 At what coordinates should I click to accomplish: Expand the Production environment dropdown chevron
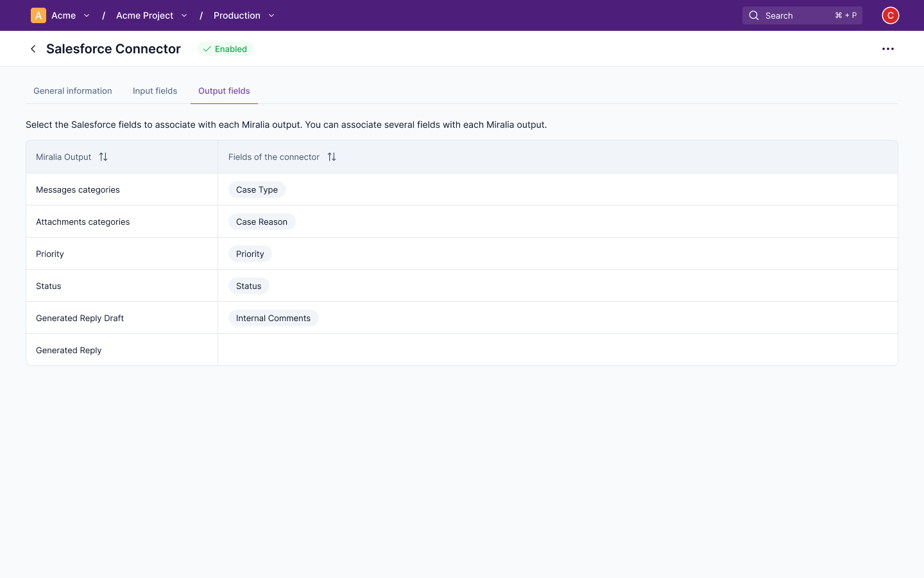pyautogui.click(x=271, y=15)
